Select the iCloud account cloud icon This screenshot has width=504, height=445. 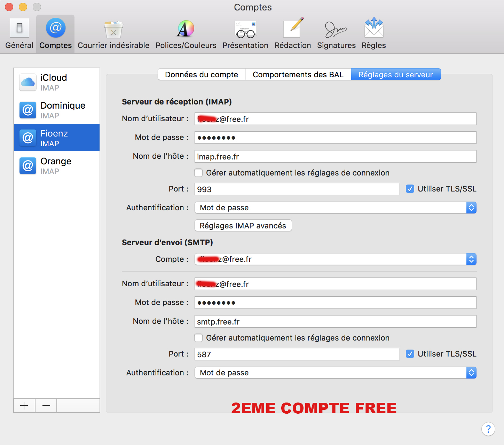28,82
